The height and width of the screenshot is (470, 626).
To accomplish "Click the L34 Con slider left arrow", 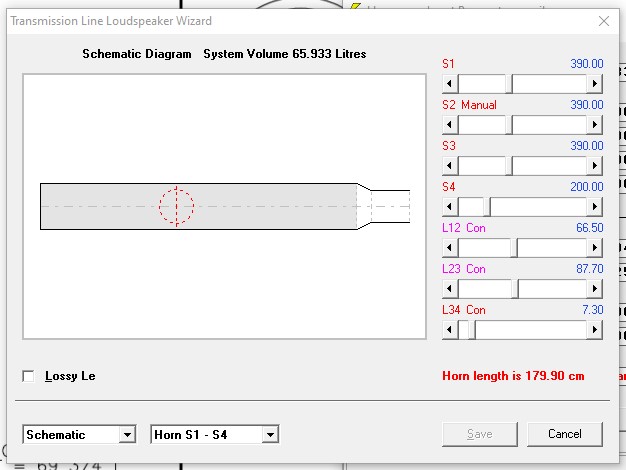I will pos(450,330).
